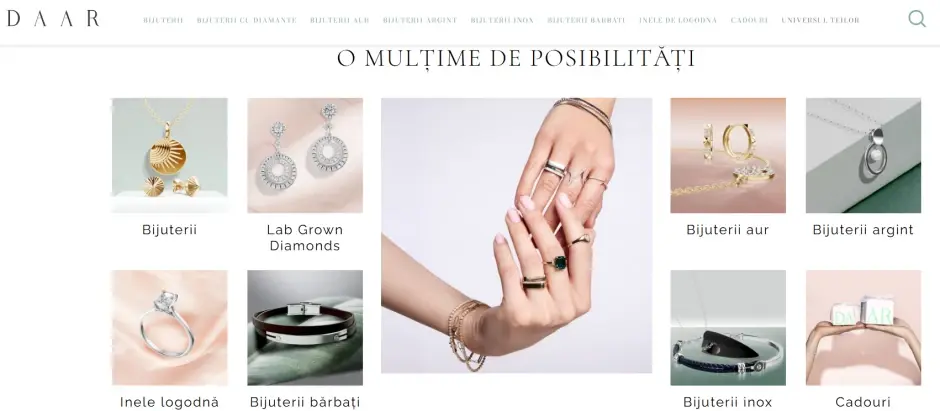Click the DAAR gift boxes thumbnail
Image resolution: width=940 pixels, height=411 pixels.
pos(863,328)
